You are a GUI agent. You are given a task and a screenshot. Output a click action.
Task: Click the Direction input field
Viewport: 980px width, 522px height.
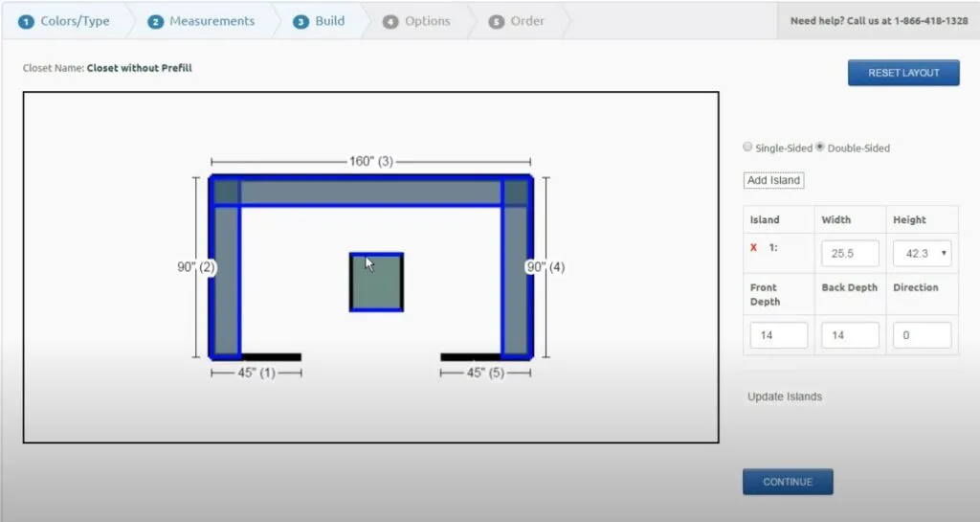coord(922,335)
